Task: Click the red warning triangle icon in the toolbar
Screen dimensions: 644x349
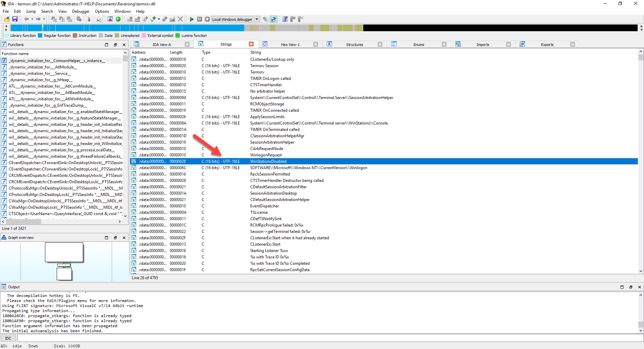Action: pos(110,19)
